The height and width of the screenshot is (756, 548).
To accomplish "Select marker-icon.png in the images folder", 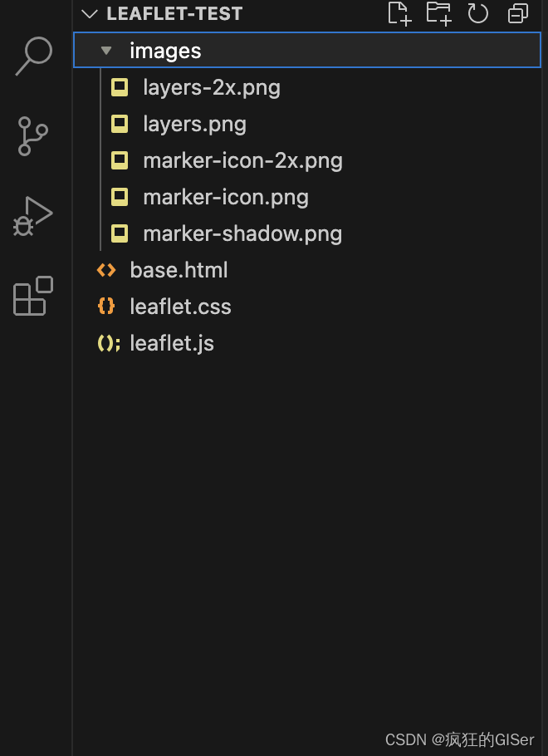I will click(x=226, y=197).
